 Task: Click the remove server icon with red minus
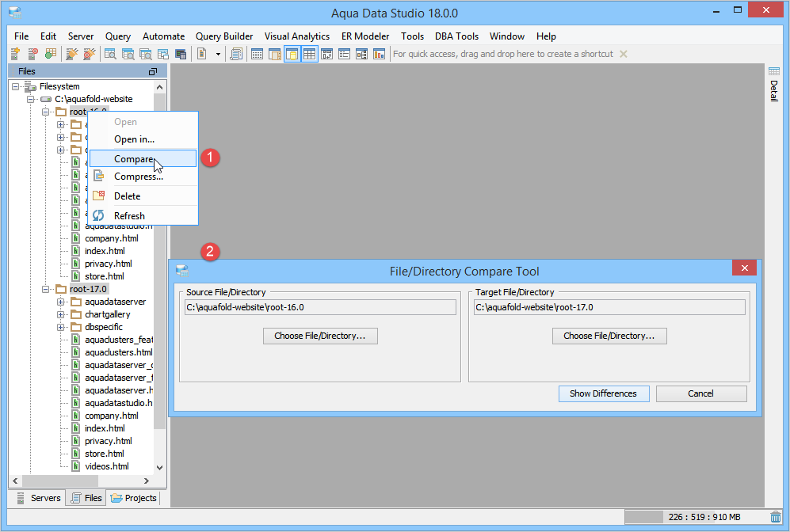[32, 54]
